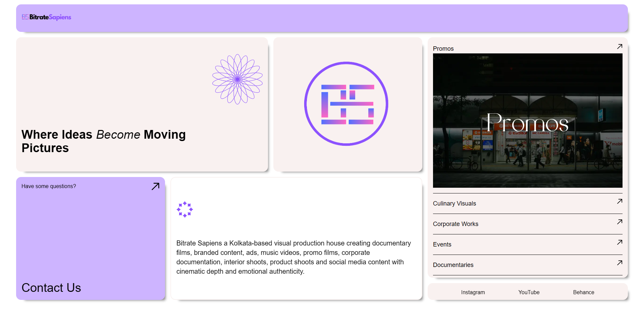This screenshot has width=644, height=314.
Task: Click the arrow beside Events
Action: pos(620,242)
